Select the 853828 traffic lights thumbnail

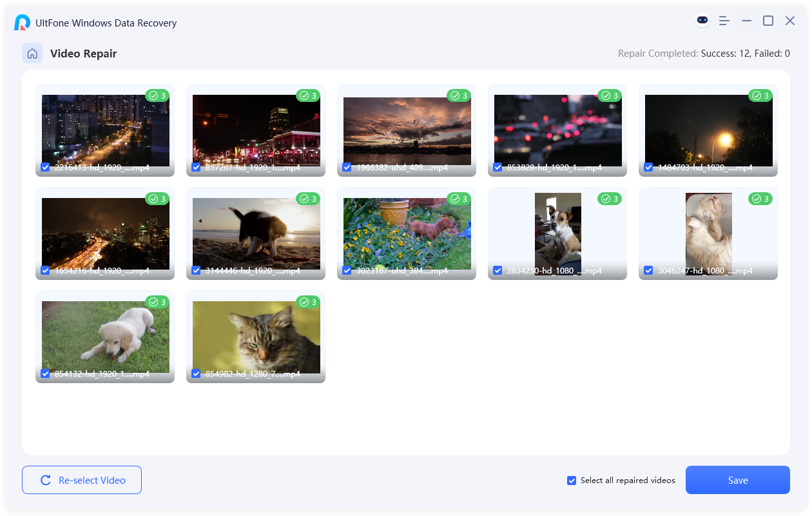click(557, 129)
